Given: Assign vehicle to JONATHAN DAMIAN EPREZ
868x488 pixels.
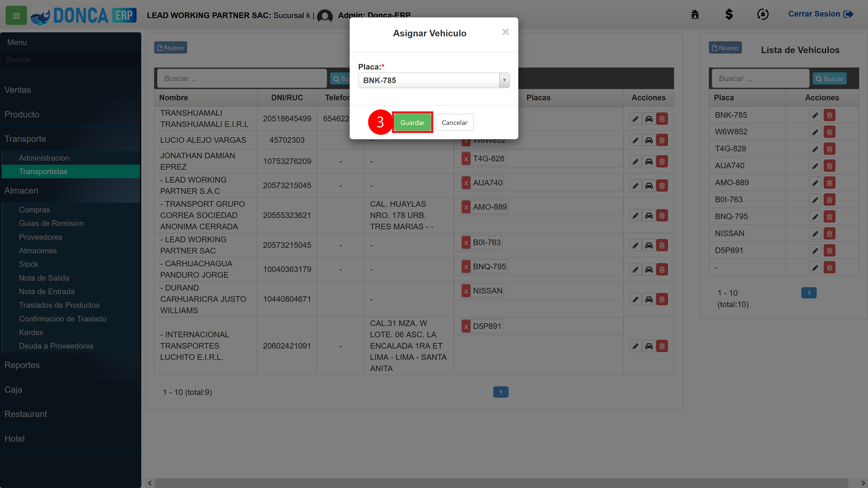Looking at the screenshot, I should (649, 162).
